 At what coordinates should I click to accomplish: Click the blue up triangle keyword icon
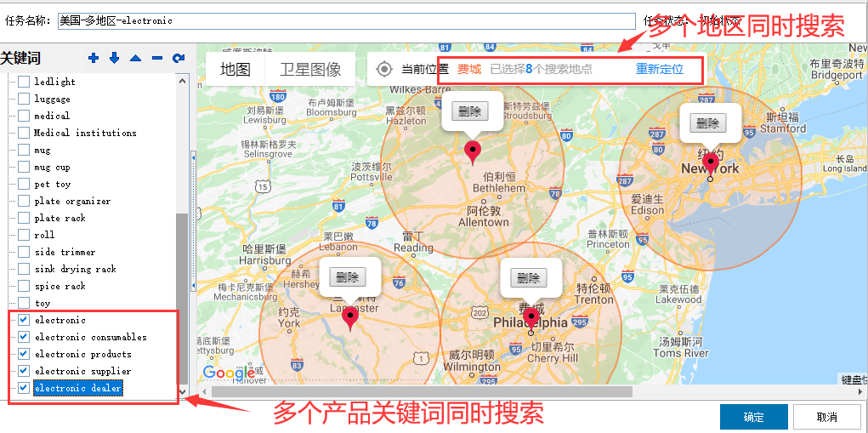point(136,58)
